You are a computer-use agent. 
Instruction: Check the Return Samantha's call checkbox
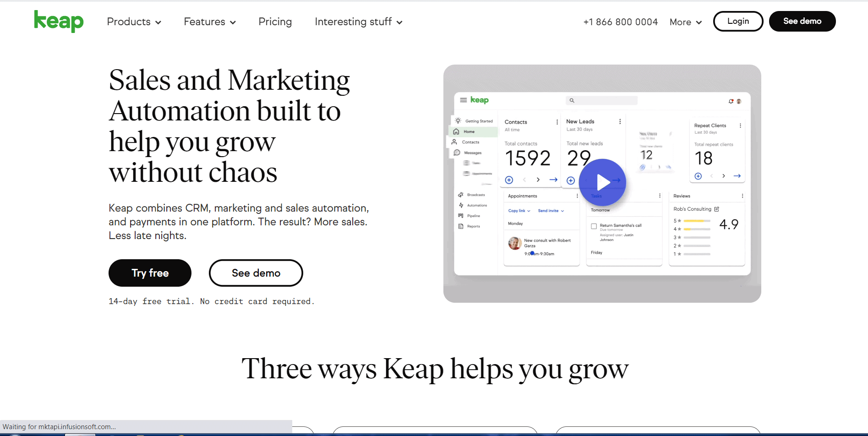[594, 226]
